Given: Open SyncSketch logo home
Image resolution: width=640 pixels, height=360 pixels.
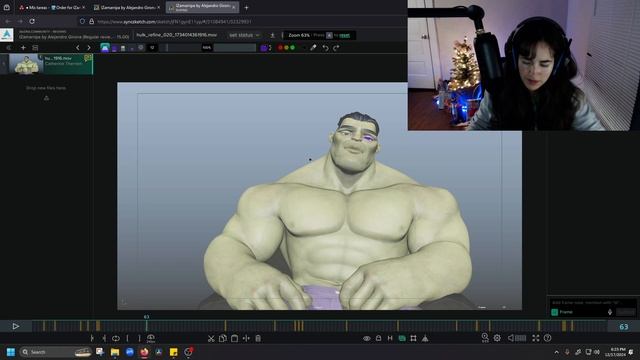Looking at the screenshot, I should click(x=7, y=35).
